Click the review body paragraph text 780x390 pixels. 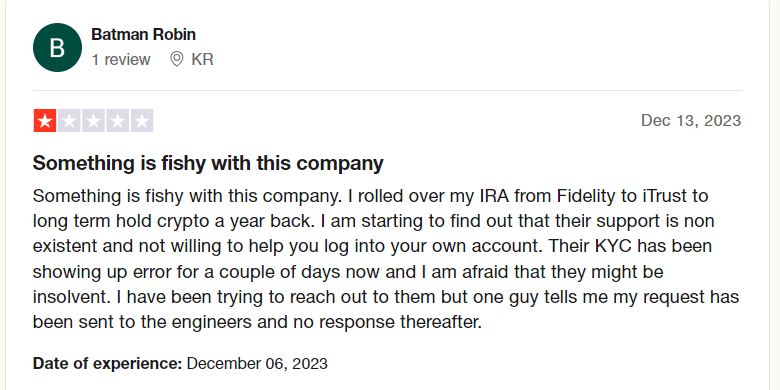pyautogui.click(x=386, y=259)
